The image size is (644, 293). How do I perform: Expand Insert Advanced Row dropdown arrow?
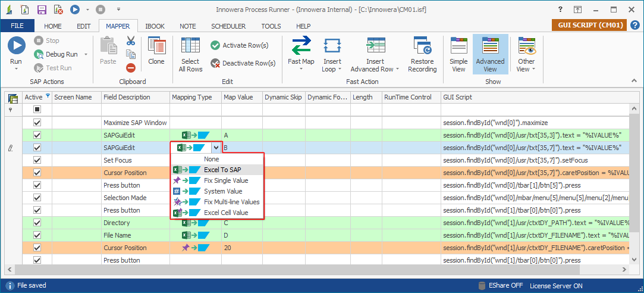398,70
